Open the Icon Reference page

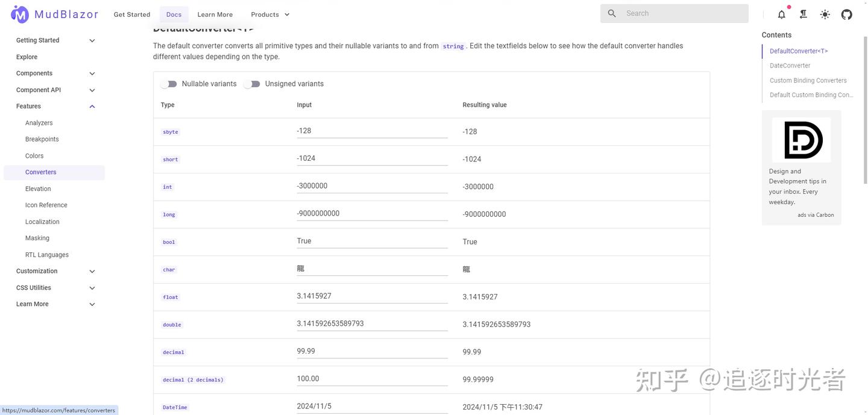click(46, 205)
